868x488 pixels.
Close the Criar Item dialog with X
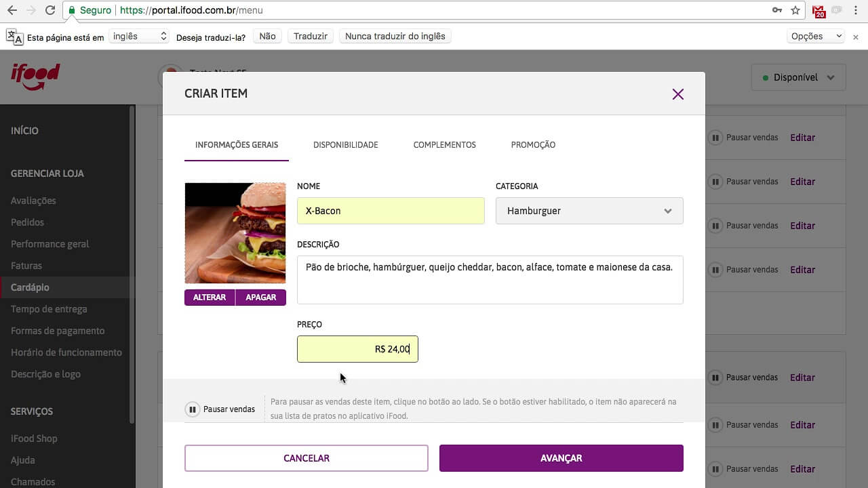[x=677, y=94]
